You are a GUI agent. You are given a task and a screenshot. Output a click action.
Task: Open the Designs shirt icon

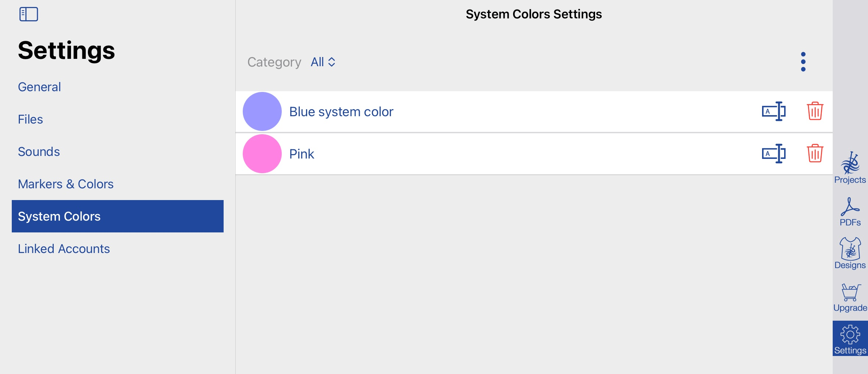click(x=850, y=253)
